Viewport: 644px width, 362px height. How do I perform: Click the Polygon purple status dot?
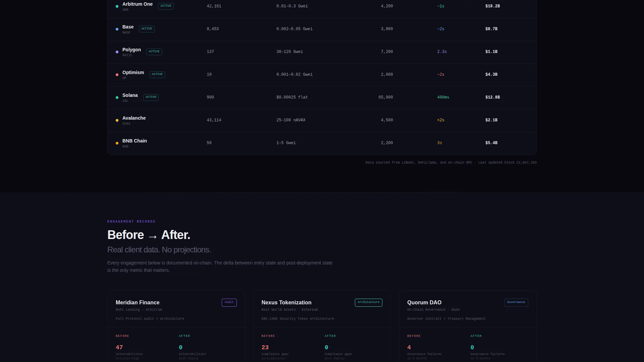click(117, 52)
